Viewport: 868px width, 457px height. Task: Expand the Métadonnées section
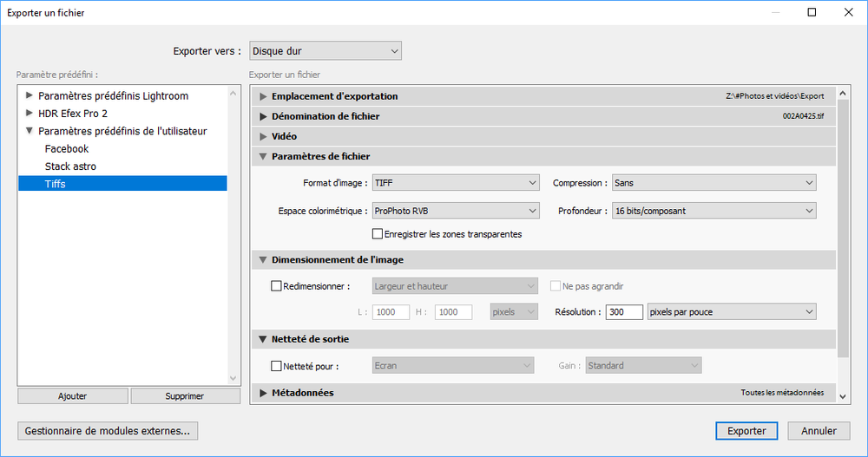(x=264, y=393)
